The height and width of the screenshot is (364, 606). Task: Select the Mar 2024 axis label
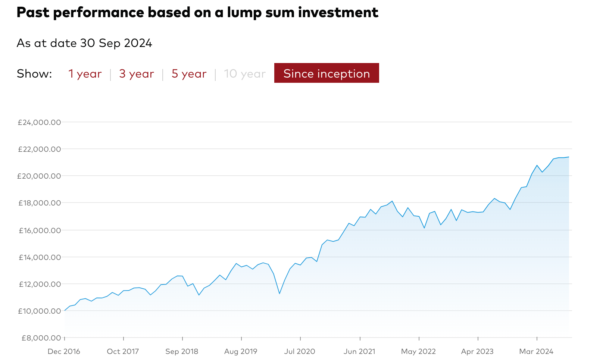click(x=537, y=351)
